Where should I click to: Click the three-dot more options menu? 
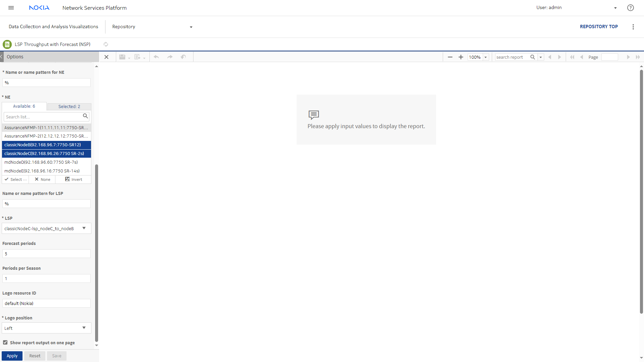point(633,27)
